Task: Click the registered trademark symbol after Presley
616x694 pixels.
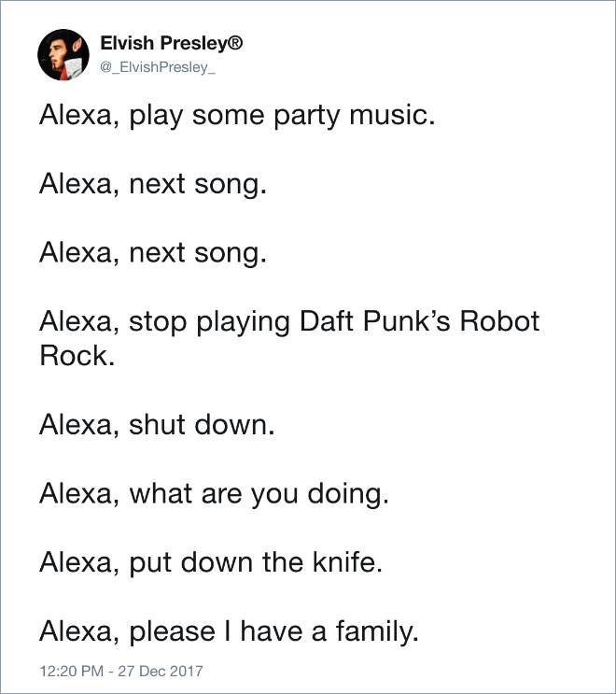Action: [x=235, y=42]
